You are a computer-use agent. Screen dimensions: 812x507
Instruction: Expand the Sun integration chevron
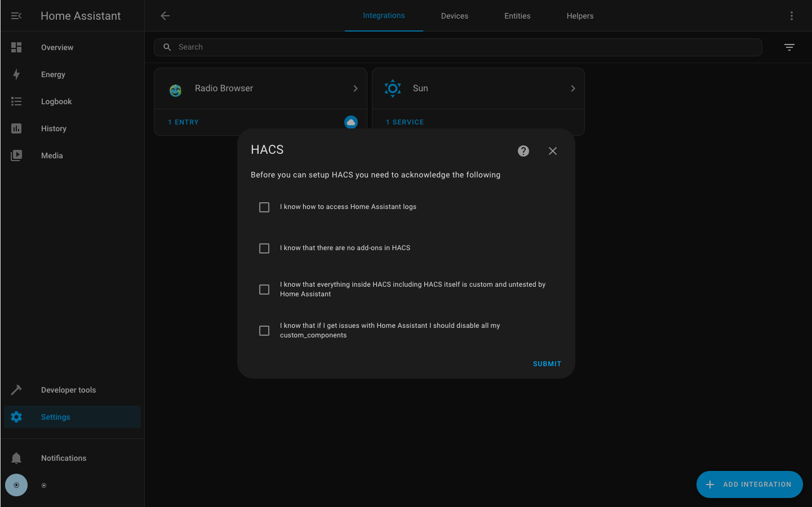click(x=573, y=88)
